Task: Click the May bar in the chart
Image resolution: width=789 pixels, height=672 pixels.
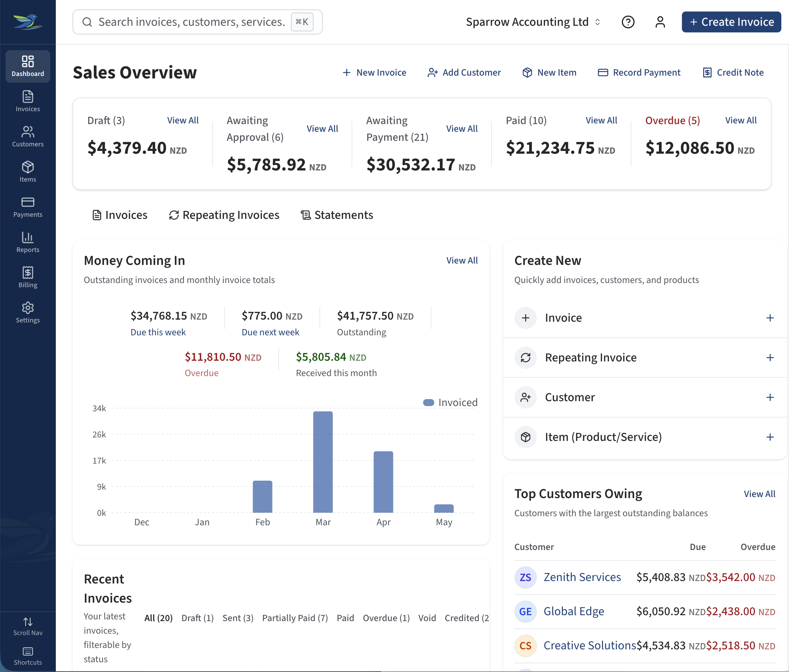Action: [x=444, y=509]
